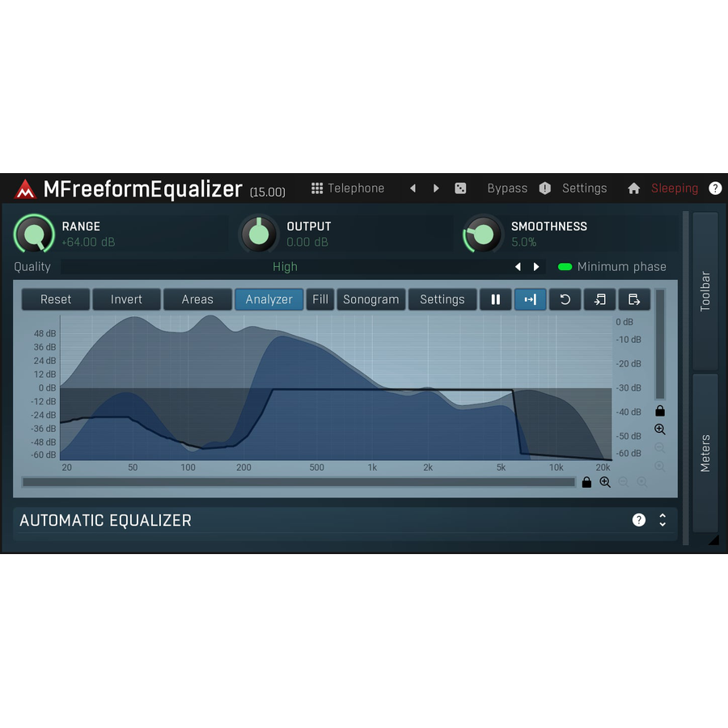Click the Range knob
Screen dimensions: 728x728
point(34,234)
